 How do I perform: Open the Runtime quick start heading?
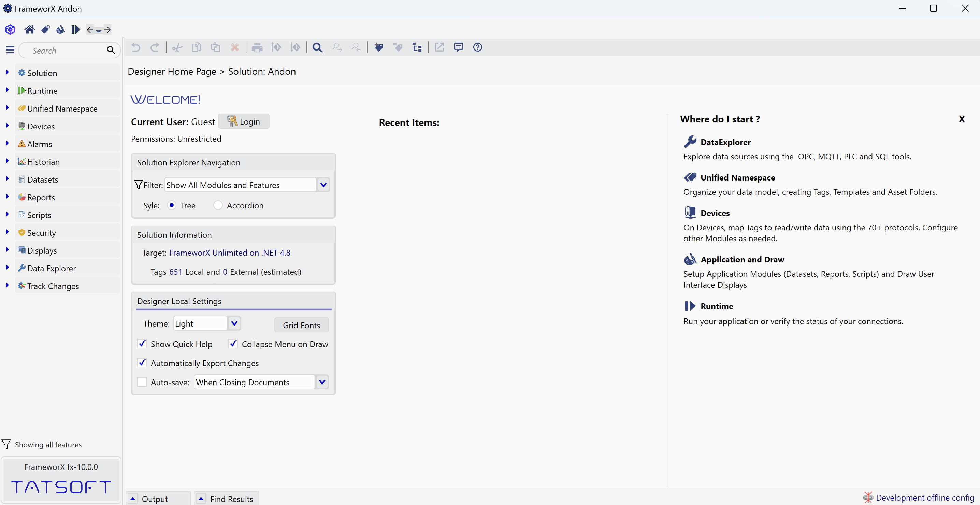pos(717,306)
